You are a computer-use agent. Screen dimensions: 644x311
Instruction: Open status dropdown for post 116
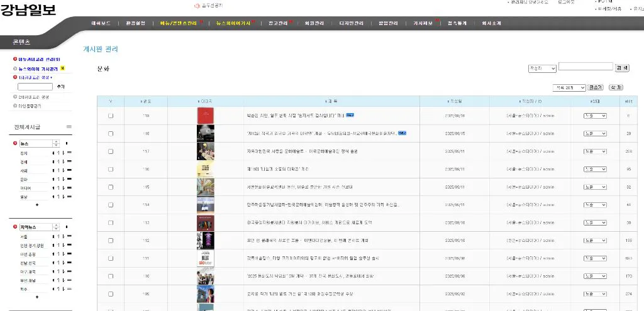[x=595, y=169]
